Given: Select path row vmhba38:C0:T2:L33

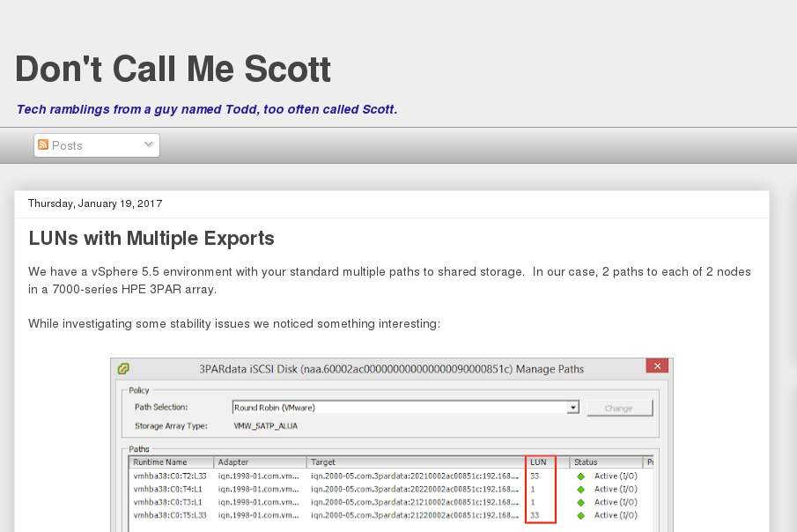Looking at the screenshot, I should tap(391, 476).
